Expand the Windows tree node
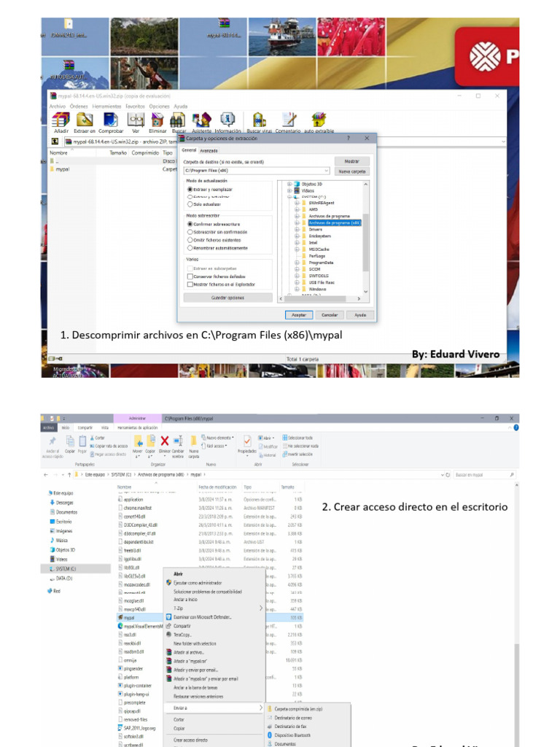 (297, 289)
